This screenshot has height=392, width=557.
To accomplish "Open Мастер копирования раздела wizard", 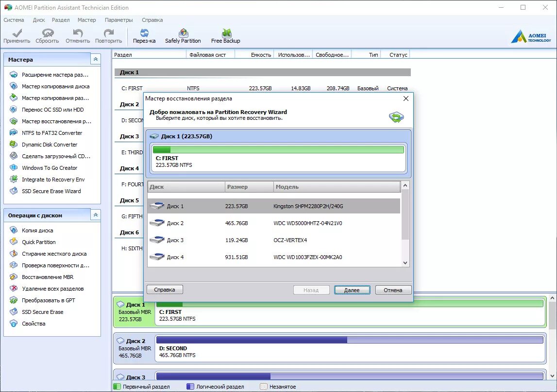I will [50, 98].
